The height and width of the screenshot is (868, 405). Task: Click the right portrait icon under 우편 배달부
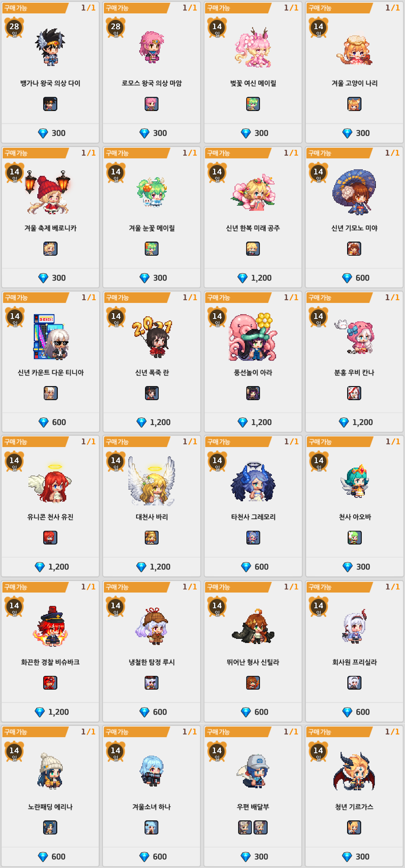[260, 827]
